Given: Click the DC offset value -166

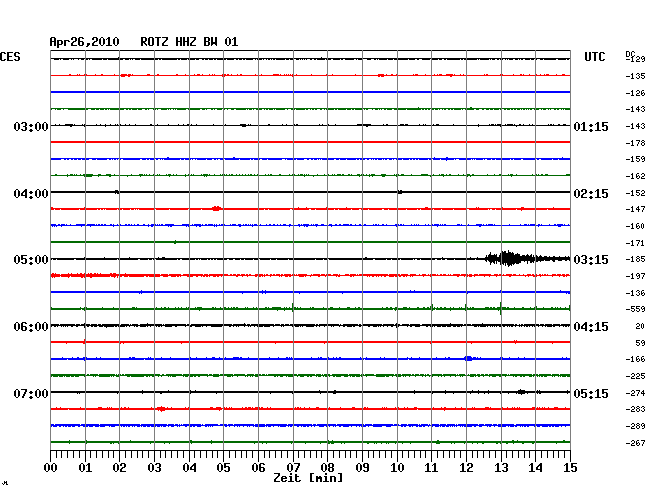Looking at the screenshot, I should (635, 359).
